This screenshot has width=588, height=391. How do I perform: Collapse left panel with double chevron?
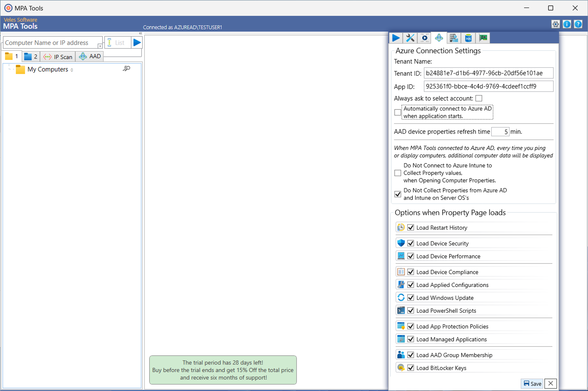tap(141, 33)
